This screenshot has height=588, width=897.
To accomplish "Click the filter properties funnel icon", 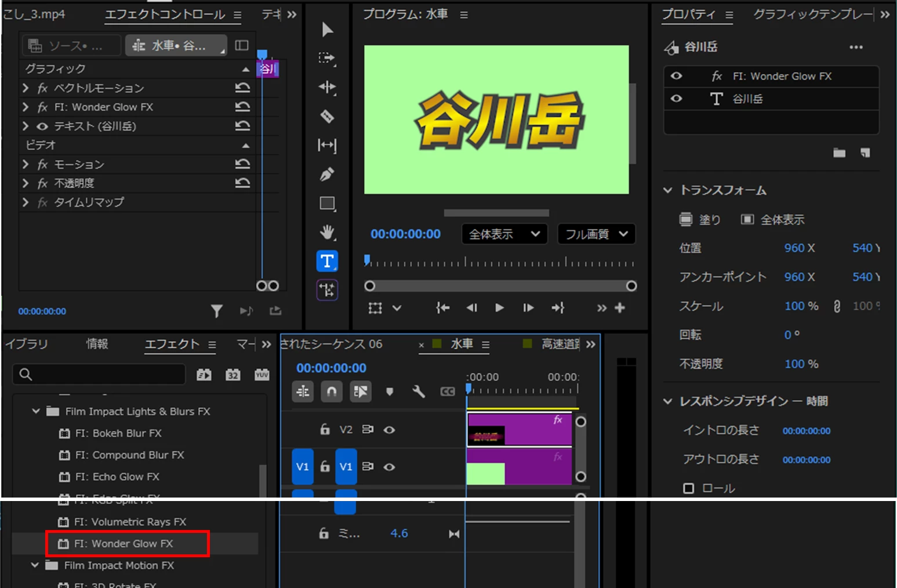I will [x=217, y=311].
